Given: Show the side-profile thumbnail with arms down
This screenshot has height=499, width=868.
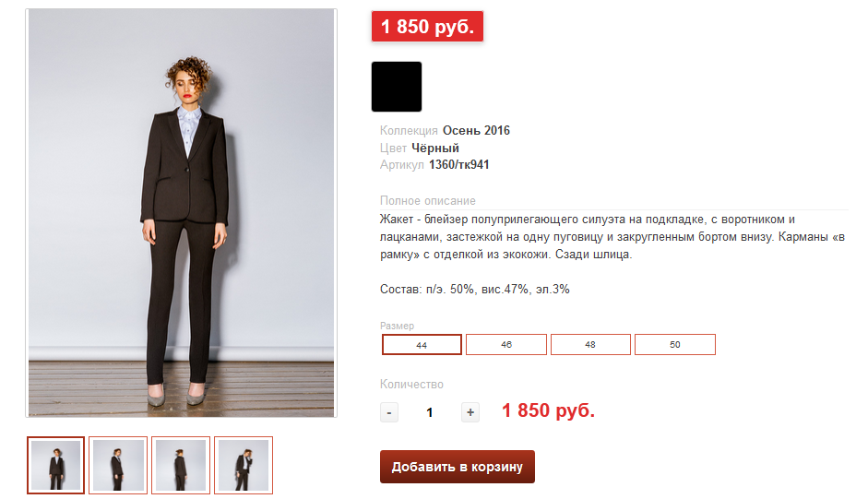Looking at the screenshot, I should click(x=118, y=465).
